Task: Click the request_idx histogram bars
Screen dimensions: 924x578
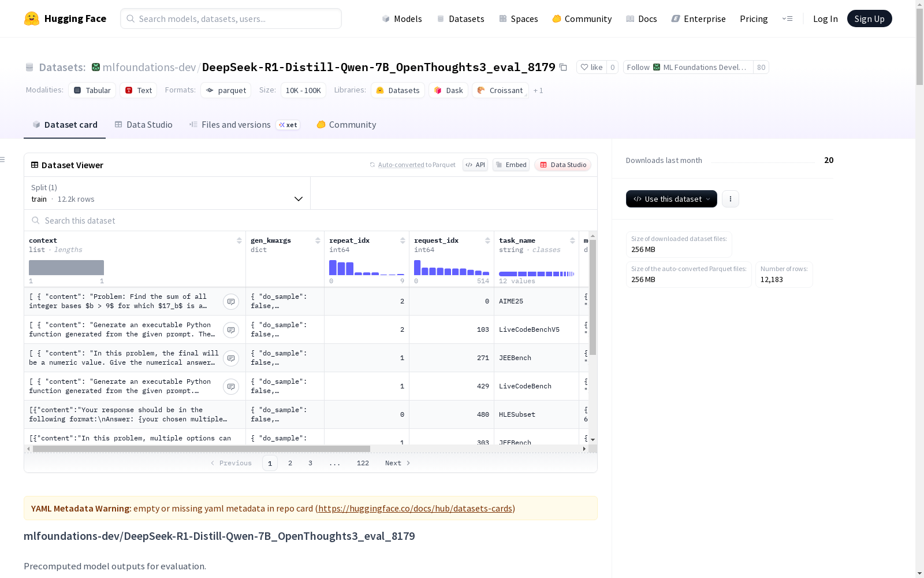Action: tap(452, 268)
